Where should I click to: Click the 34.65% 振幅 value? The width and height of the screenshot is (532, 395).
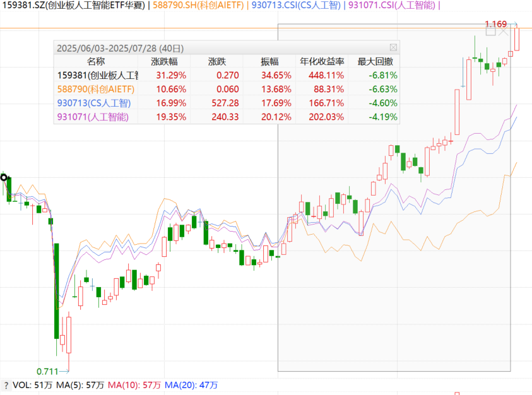tap(276, 75)
